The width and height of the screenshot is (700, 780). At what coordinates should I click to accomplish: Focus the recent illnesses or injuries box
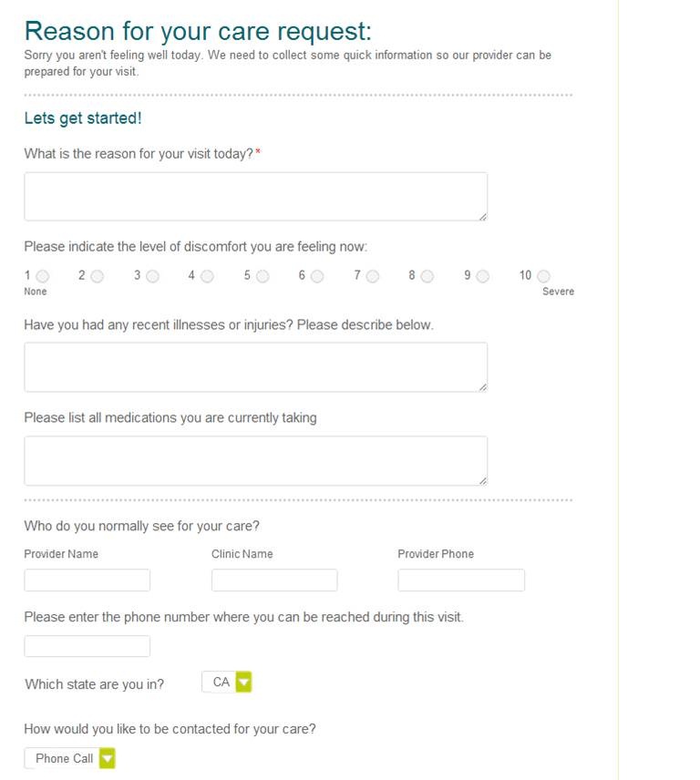255,367
